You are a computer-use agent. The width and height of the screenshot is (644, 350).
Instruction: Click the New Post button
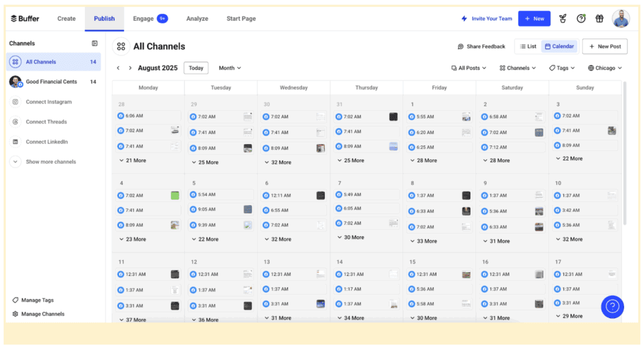(x=604, y=47)
